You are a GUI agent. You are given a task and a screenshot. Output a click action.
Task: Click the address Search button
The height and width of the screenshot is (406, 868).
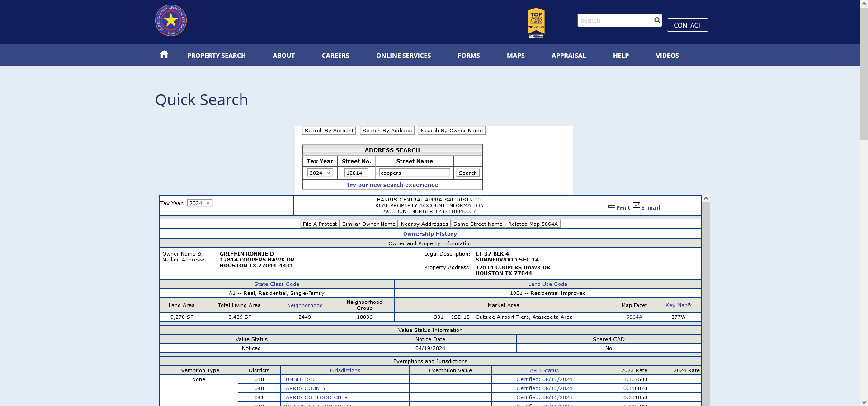(468, 173)
